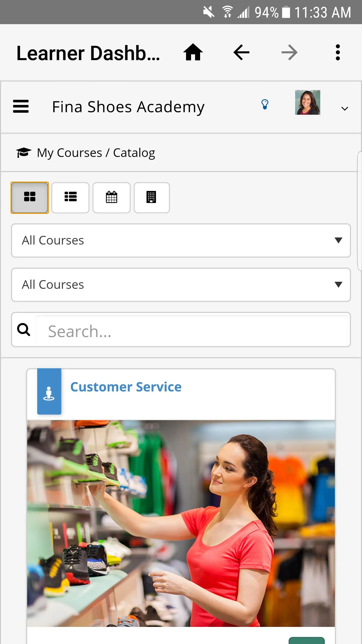Open the three-dot overflow menu

pyautogui.click(x=338, y=52)
